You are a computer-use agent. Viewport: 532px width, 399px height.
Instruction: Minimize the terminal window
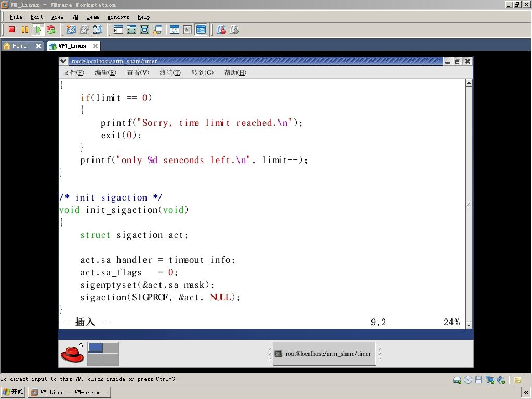[x=448, y=61]
